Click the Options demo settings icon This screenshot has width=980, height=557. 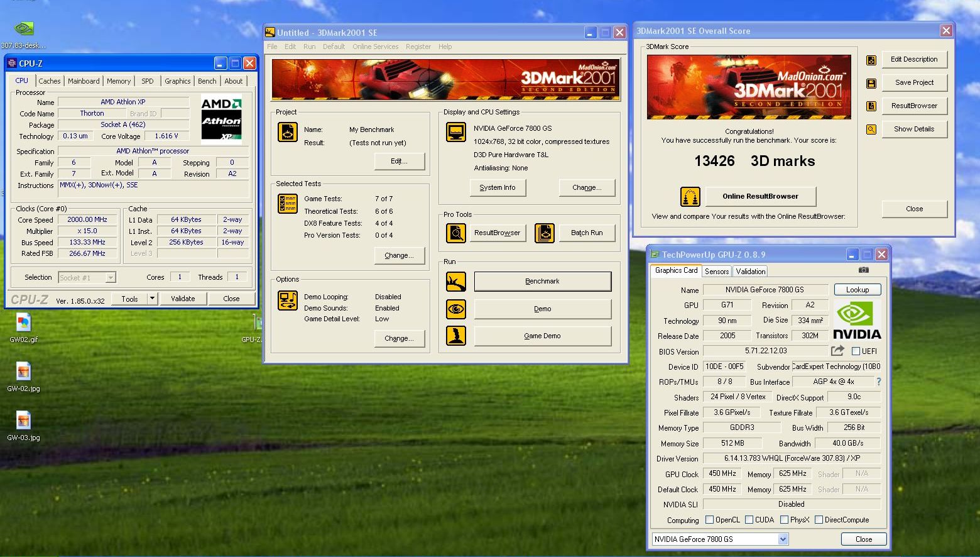pos(288,301)
